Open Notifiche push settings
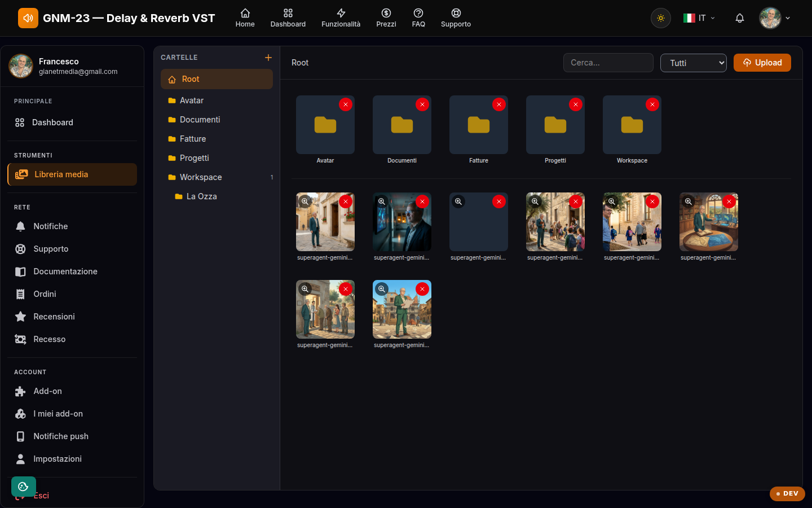 [x=72, y=436]
